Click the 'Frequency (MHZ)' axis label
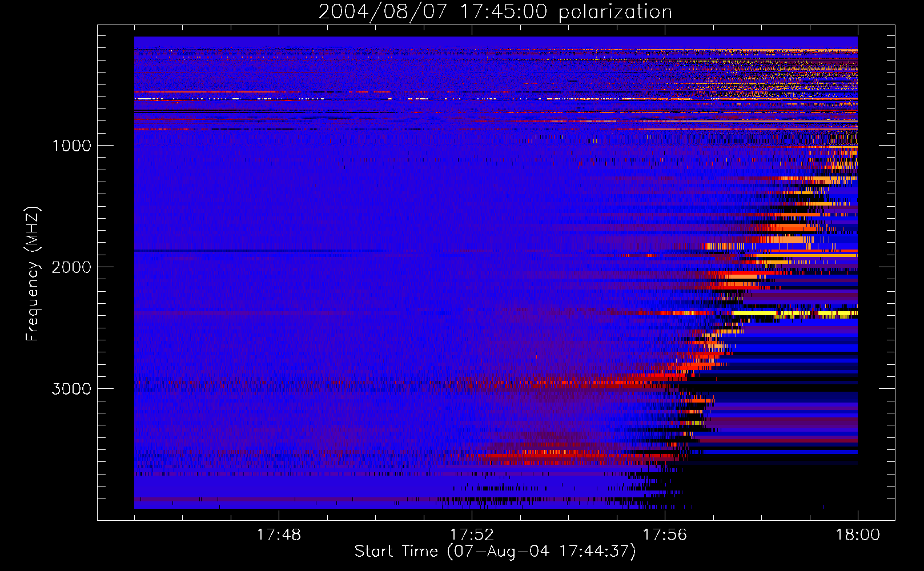The image size is (924, 571). [33, 274]
